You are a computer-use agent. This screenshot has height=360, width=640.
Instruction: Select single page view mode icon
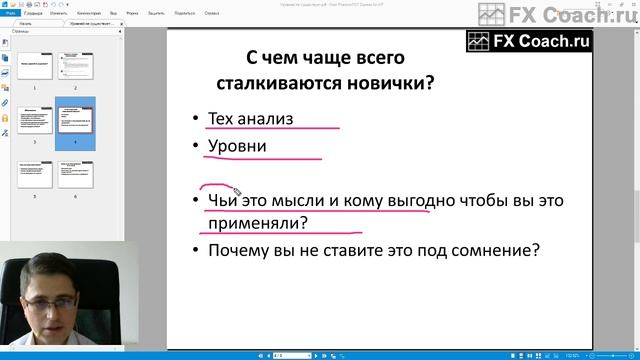click(513, 356)
